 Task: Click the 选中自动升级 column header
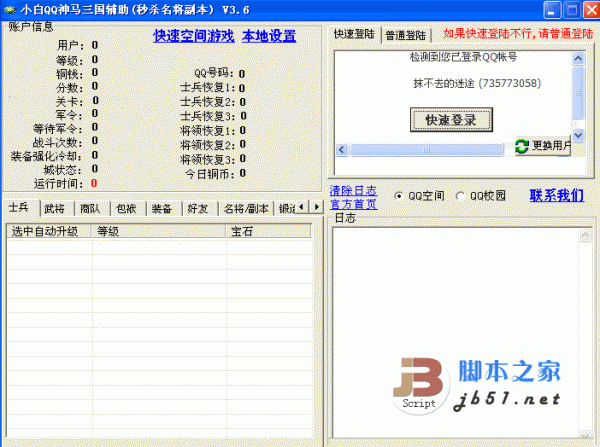pyautogui.click(x=49, y=231)
